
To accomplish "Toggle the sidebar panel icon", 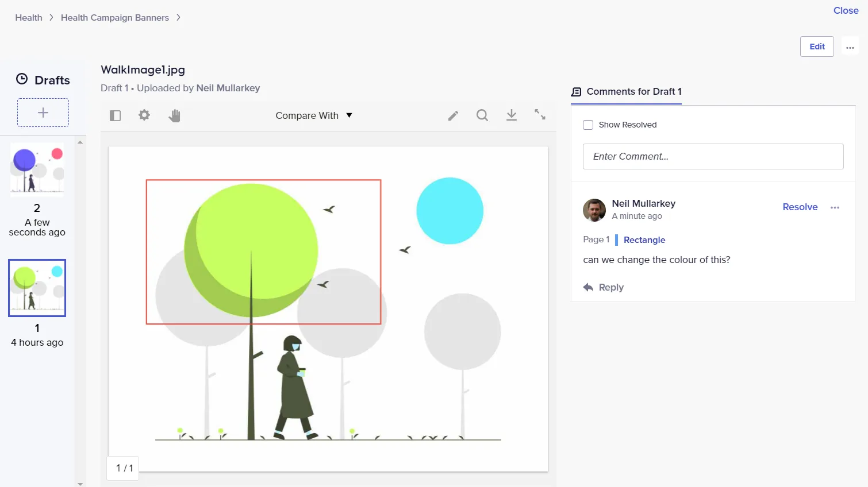I will click(115, 115).
